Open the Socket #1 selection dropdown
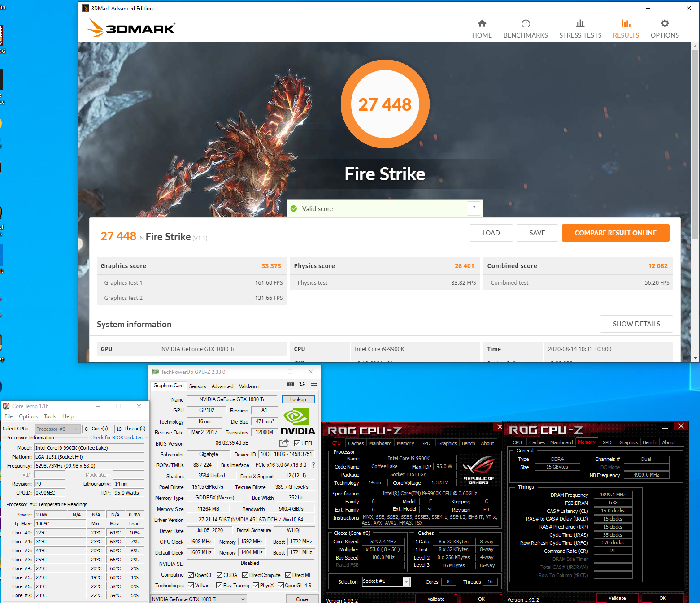 386,581
